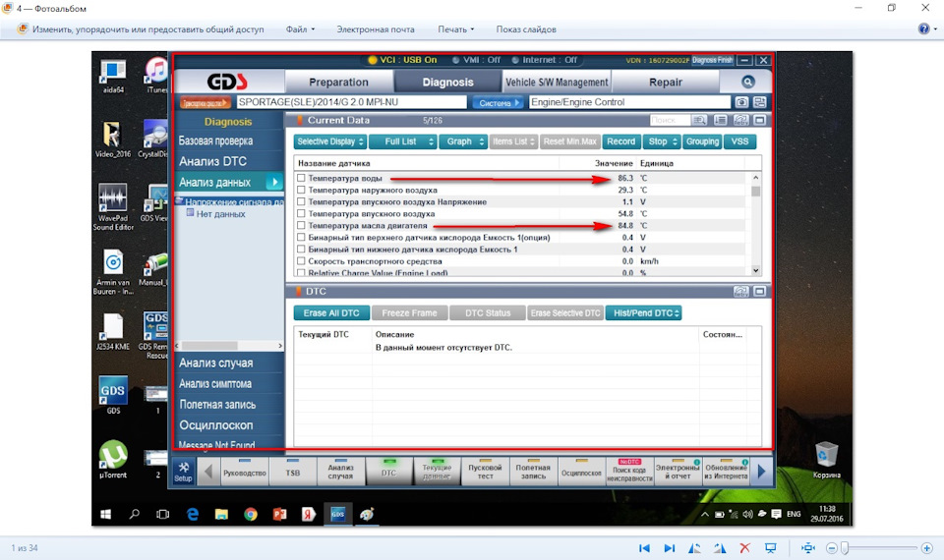The width and height of the screenshot is (944, 560).
Task: Check Скорость транспортного средства checkbox
Action: (x=301, y=261)
